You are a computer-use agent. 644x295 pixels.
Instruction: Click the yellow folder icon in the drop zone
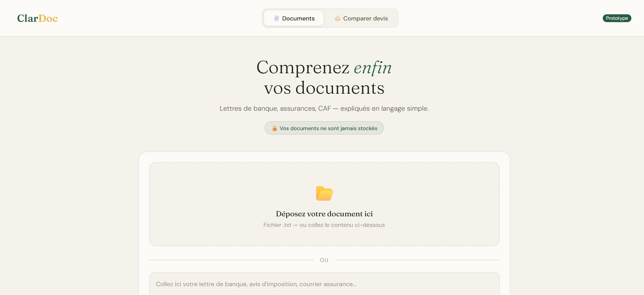[324, 193]
